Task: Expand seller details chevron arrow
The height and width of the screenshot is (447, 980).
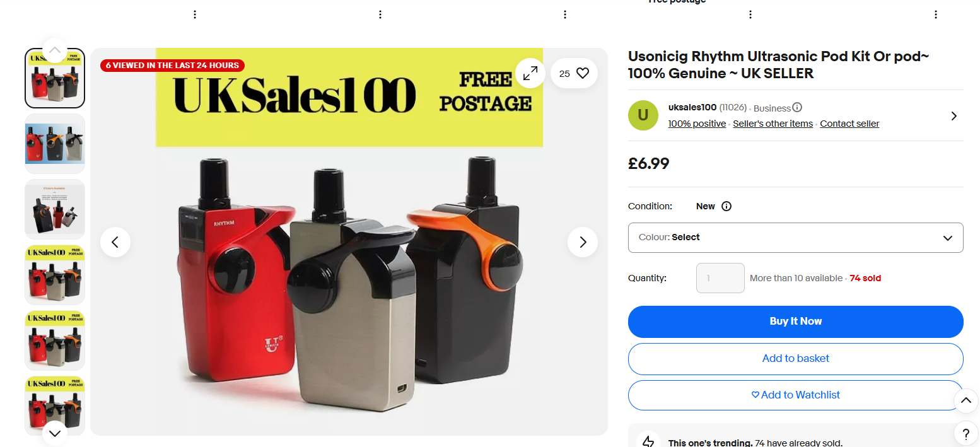Action: click(954, 116)
